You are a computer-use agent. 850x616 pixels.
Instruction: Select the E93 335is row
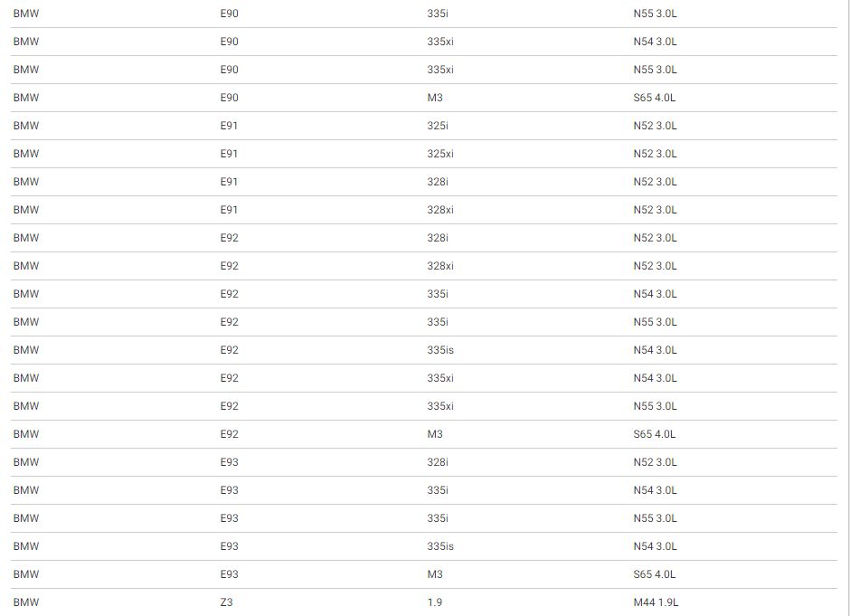(x=424, y=546)
